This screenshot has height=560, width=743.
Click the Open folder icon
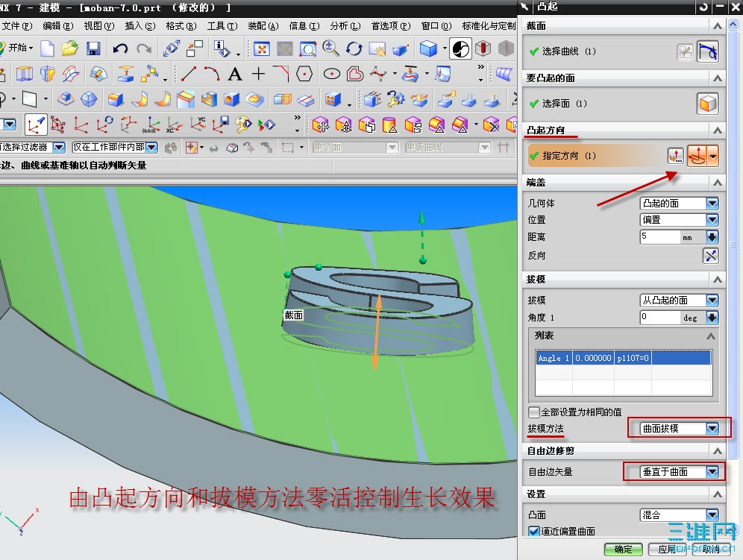click(69, 48)
